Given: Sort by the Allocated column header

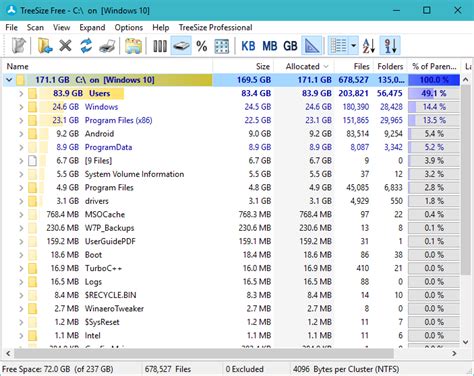Looking at the screenshot, I should tap(304, 66).
